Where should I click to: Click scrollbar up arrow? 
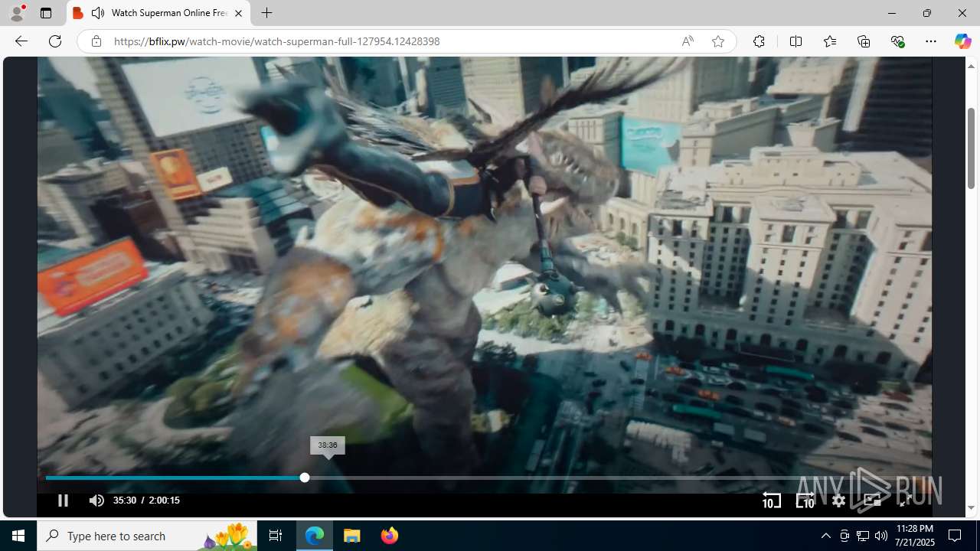tap(971, 66)
